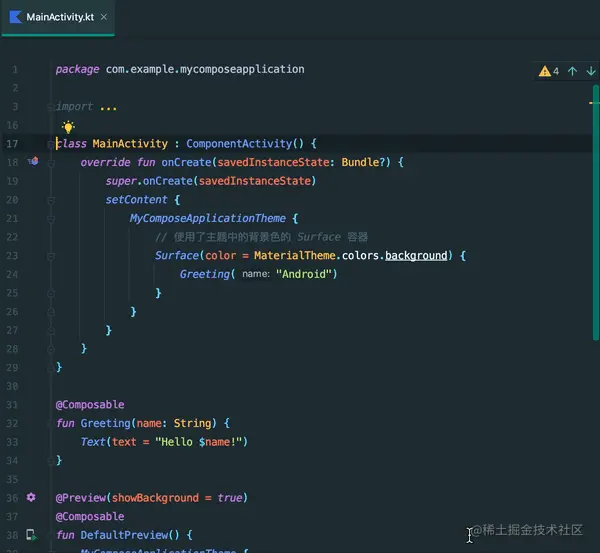The width and height of the screenshot is (600, 553).
Task: Collapse the Greeting function fold on line 32
Action: [51, 424]
